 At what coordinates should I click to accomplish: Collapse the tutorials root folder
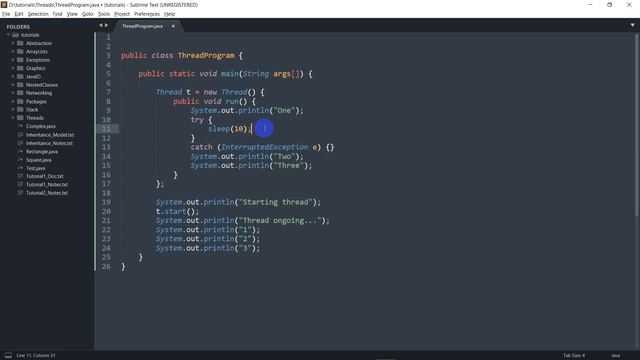pyautogui.click(x=8, y=35)
